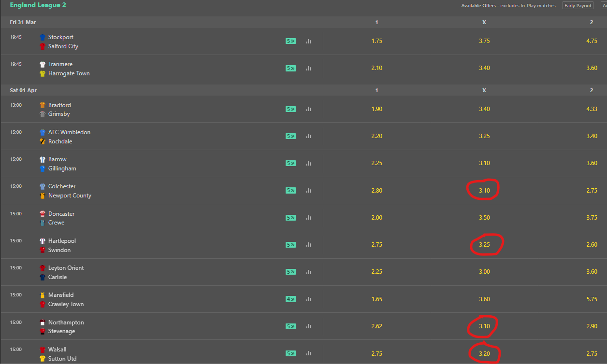The width and height of the screenshot is (607, 364).
Task: Select Northampton home win odds 2.62
Action: [377, 326]
